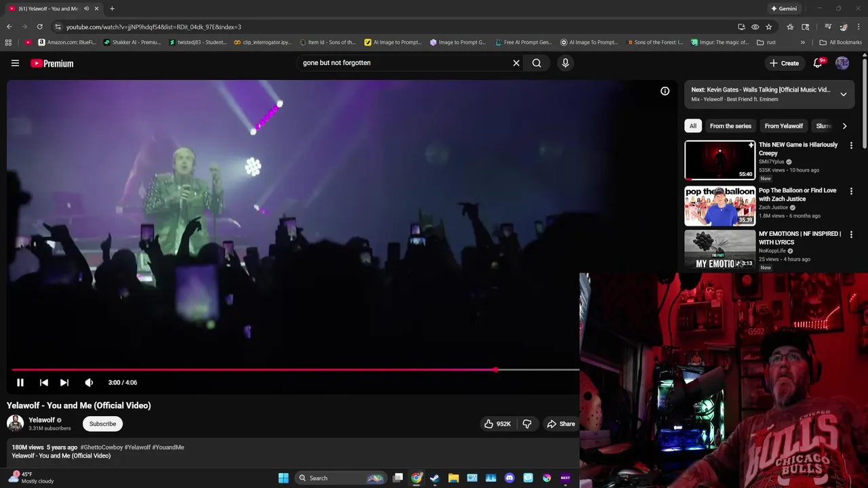
Task: Close the Yelawolf YouTube tab
Action: point(96,8)
